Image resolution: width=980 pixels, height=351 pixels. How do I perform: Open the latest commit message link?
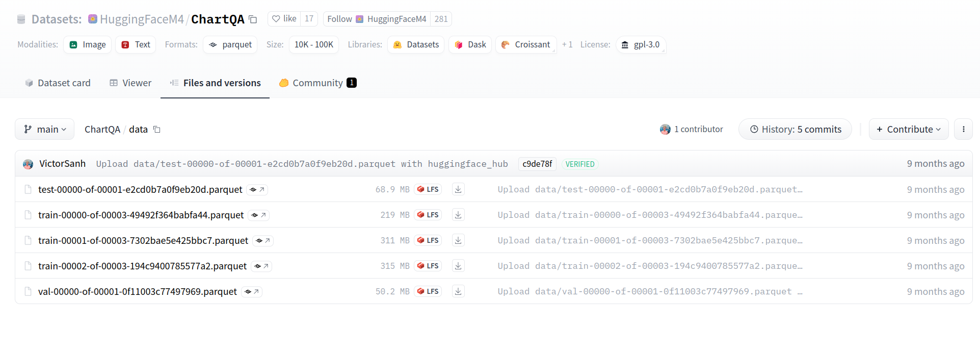tap(302, 164)
